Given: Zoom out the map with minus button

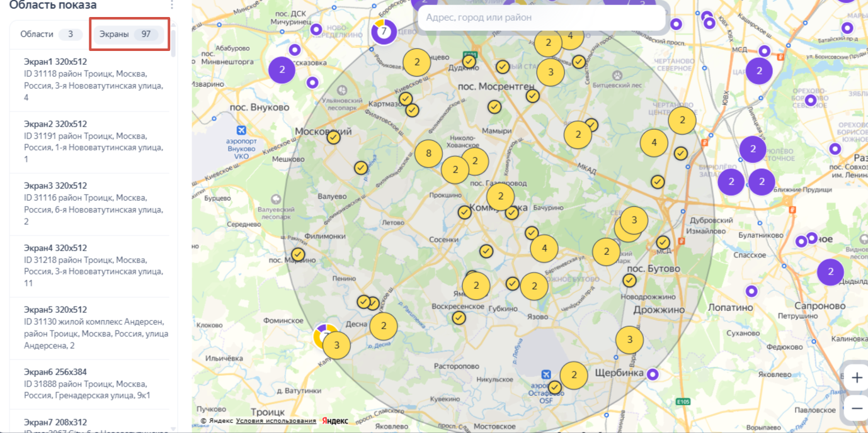Looking at the screenshot, I should coord(856,408).
